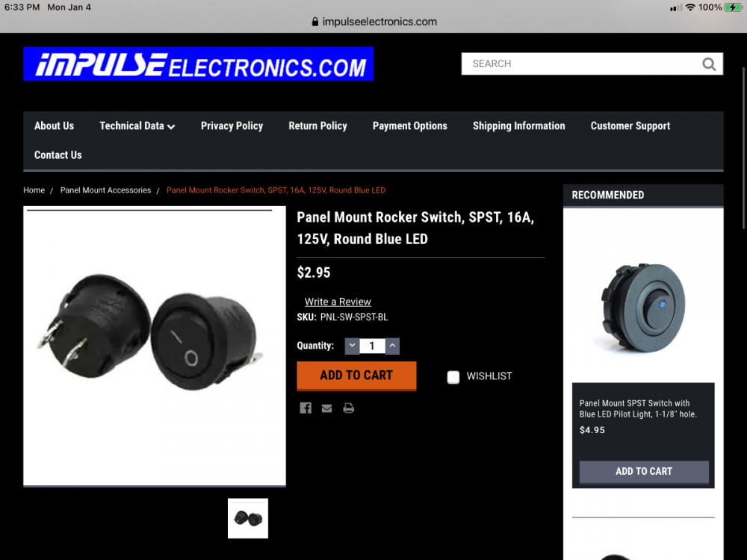Viewport: 747px width, 560px height.
Task: Tap the lock icon in address bar
Action: pos(315,22)
